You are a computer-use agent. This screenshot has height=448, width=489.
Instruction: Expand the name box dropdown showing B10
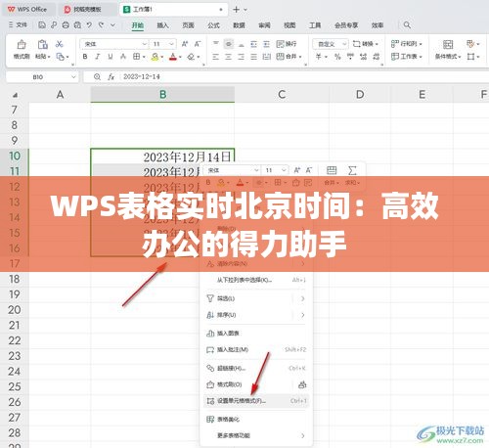(73, 77)
